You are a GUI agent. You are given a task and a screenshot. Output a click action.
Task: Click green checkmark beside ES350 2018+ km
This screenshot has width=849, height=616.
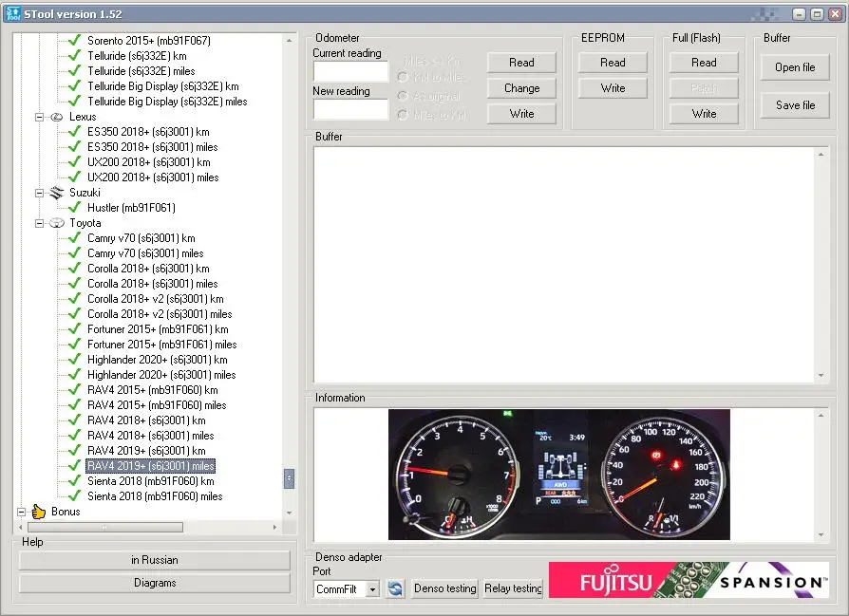pyautogui.click(x=75, y=132)
